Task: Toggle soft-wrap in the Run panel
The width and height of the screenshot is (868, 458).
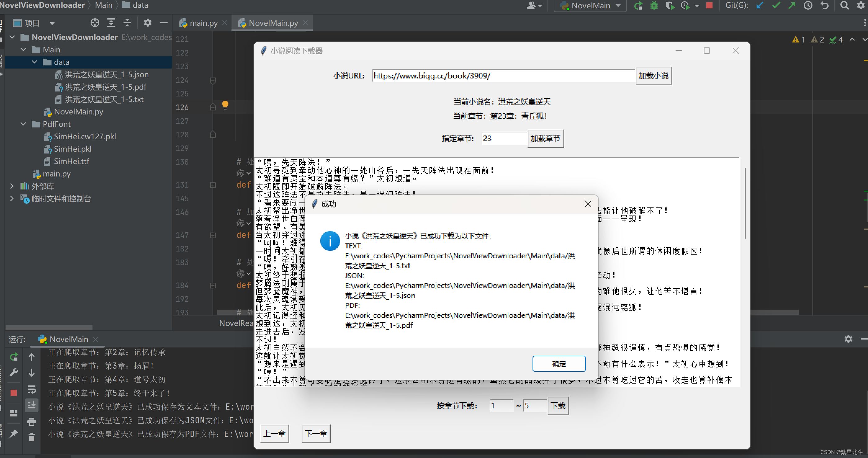Action: (31, 389)
